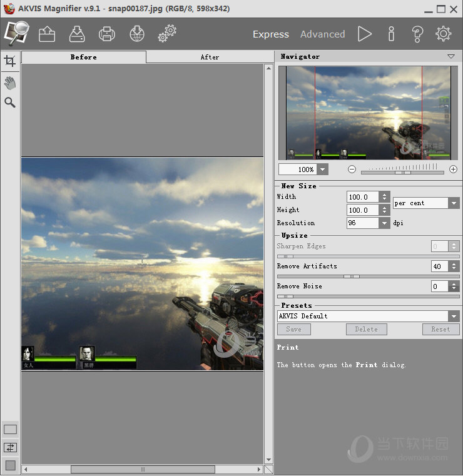Image resolution: width=463 pixels, height=476 pixels.
Task: Zoom out with the minus circle icon
Action: click(352, 169)
